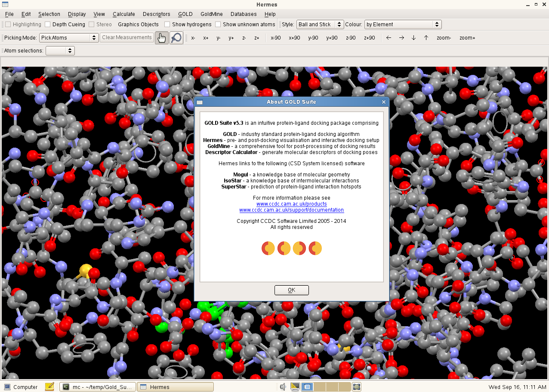Image resolution: width=549 pixels, height=392 pixels.
Task: Rotate by y-90 degrees
Action: 313,38
